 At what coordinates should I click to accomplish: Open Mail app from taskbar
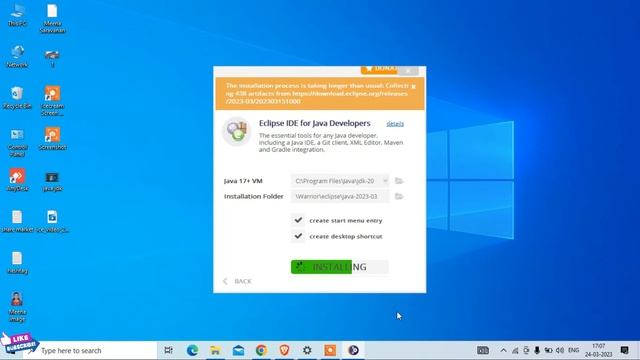(x=238, y=350)
